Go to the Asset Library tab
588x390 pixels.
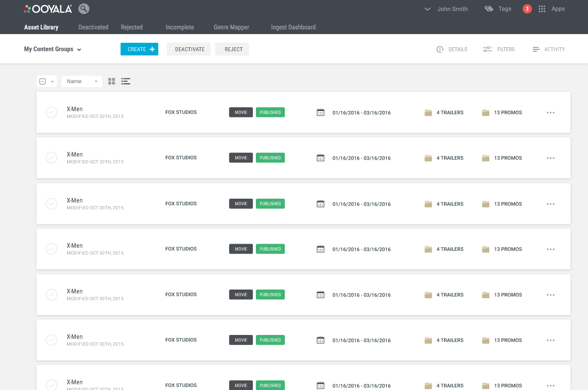pos(41,27)
